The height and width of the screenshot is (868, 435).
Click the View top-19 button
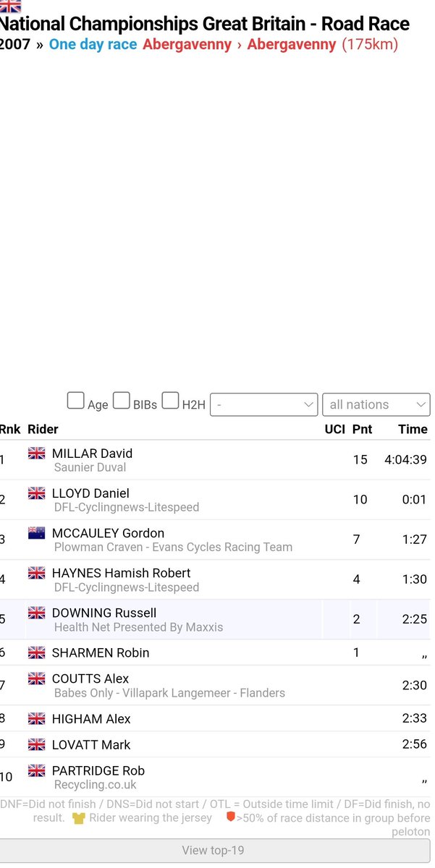click(215, 851)
